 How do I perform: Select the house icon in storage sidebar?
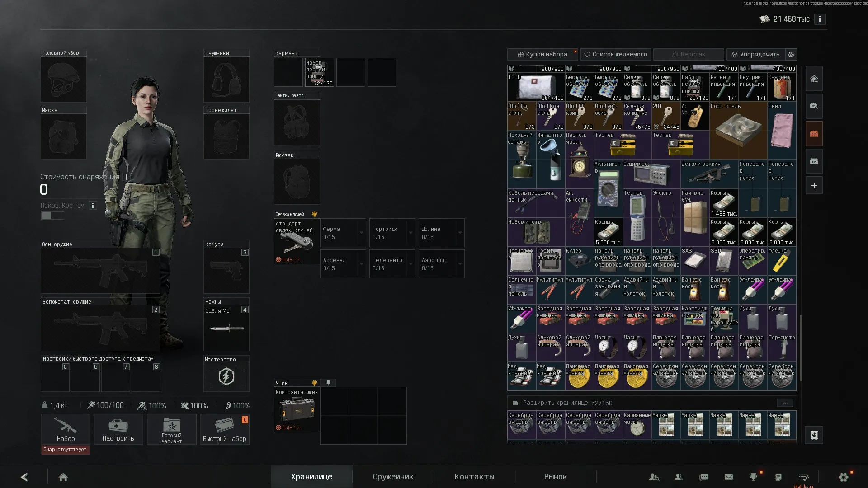click(x=814, y=79)
